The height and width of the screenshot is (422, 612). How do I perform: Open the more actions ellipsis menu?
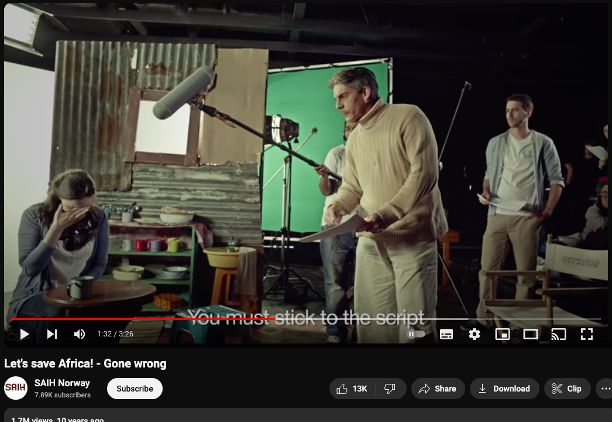[x=605, y=389]
